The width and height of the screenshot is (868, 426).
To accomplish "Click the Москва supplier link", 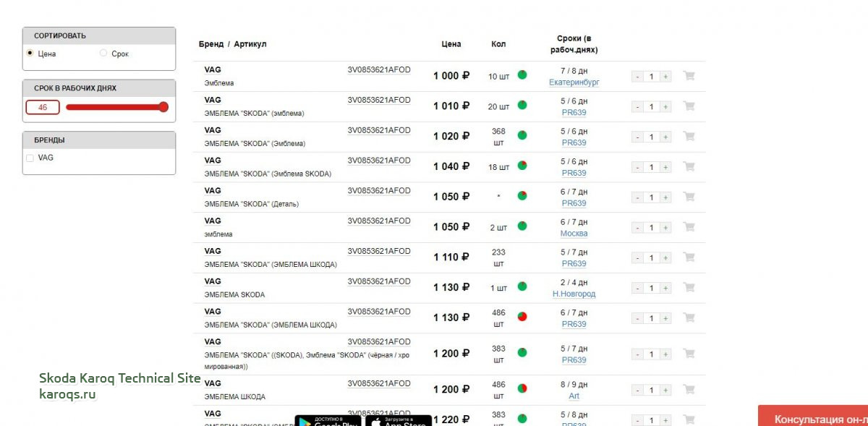I will 574,234.
